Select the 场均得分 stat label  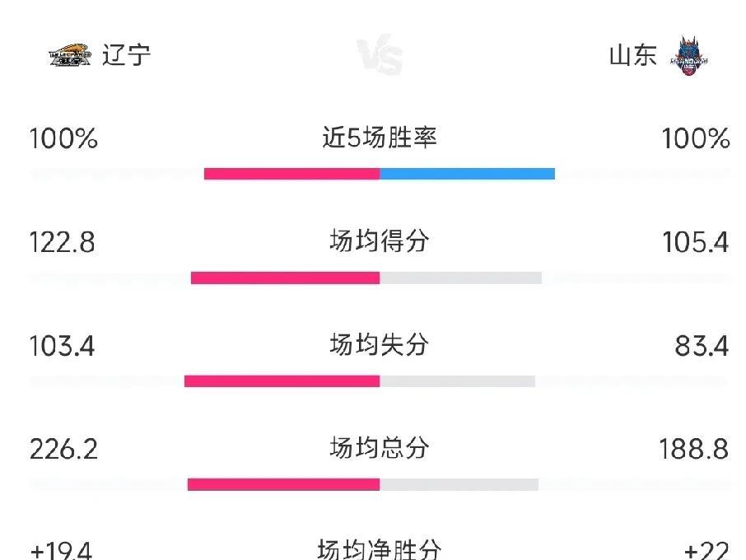(x=380, y=240)
